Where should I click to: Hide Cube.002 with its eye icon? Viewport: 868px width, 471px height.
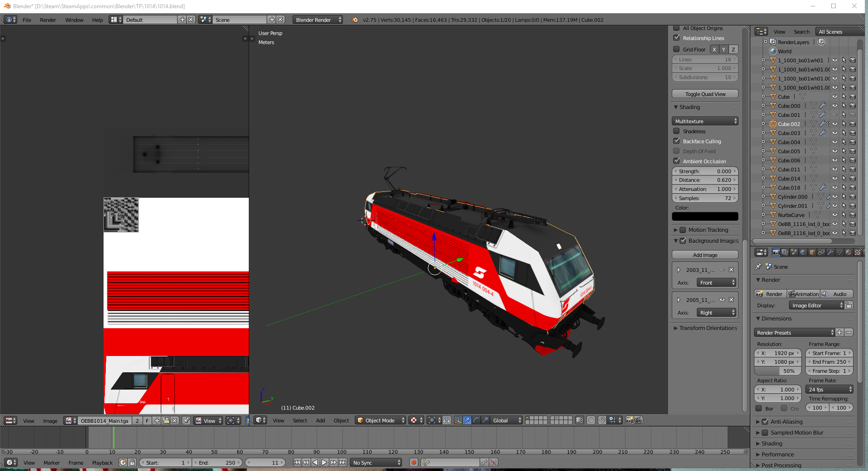835,124
